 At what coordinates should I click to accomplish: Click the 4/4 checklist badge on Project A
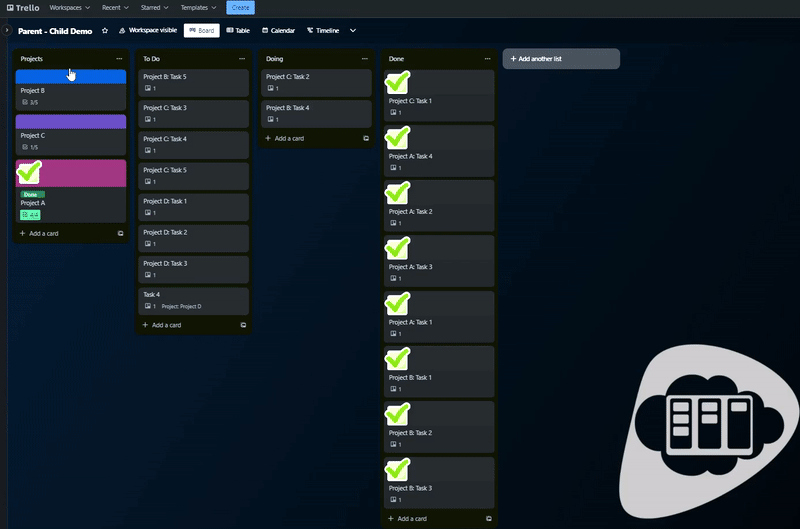pos(30,214)
